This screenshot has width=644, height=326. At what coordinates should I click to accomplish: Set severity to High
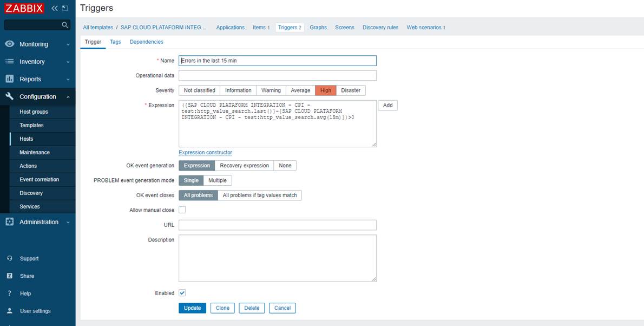(x=326, y=90)
